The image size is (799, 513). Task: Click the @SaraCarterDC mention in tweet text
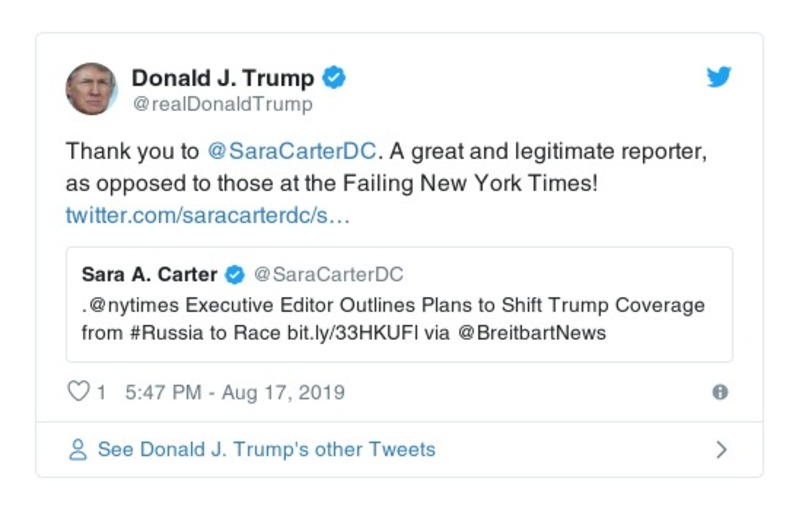click(292, 151)
